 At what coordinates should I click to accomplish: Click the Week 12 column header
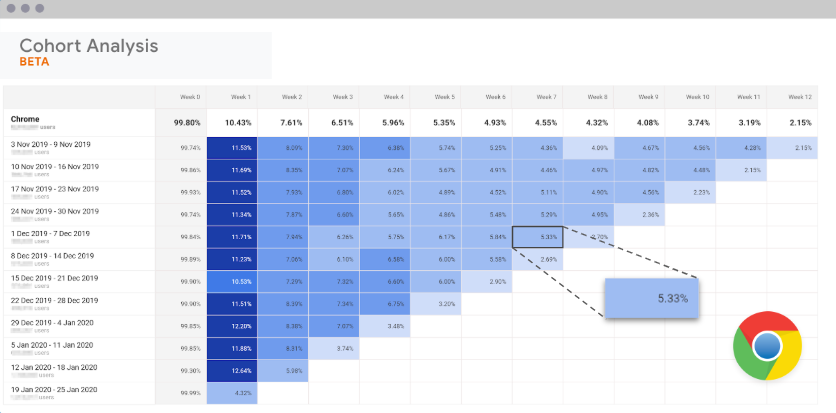[x=799, y=97]
